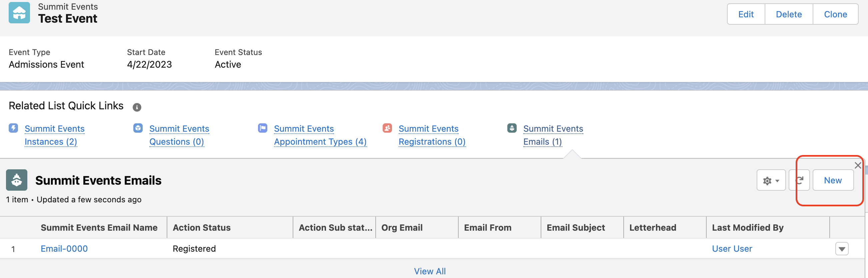Image resolution: width=868 pixels, height=278 pixels.
Task: Open Summit Events Appointment Types (4) link
Action: point(320,135)
